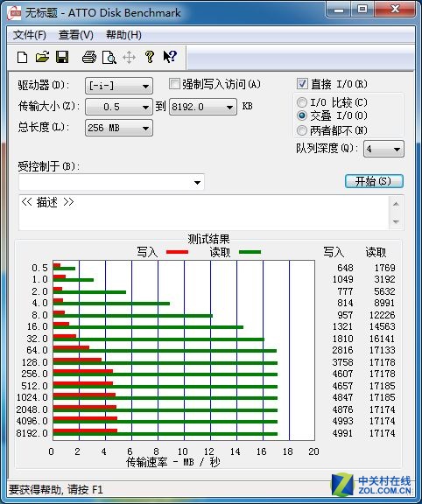Click the write value 2816
Viewport: 422px width, 504px height.
click(x=342, y=350)
